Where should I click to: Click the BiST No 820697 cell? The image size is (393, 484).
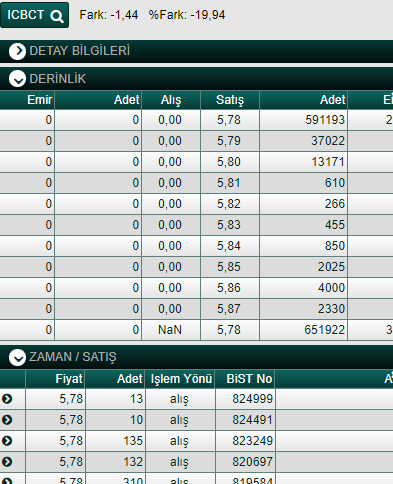click(x=245, y=462)
